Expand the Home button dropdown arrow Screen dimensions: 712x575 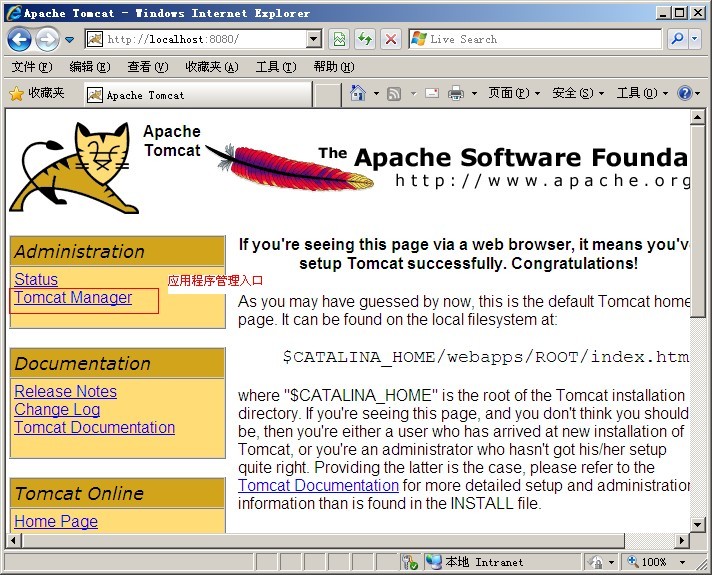pyautogui.click(x=376, y=94)
